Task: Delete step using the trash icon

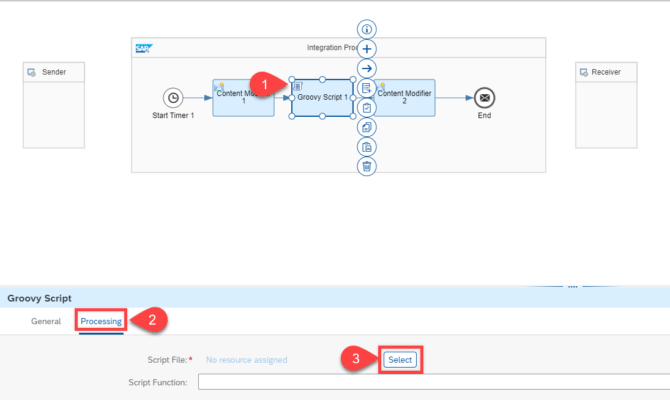Action: point(367,166)
